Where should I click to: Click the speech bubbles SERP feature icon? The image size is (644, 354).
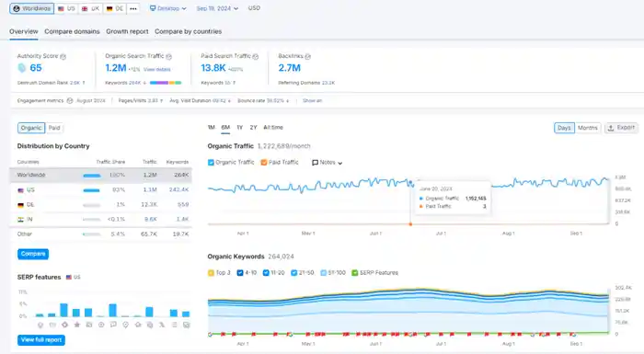pos(113,325)
